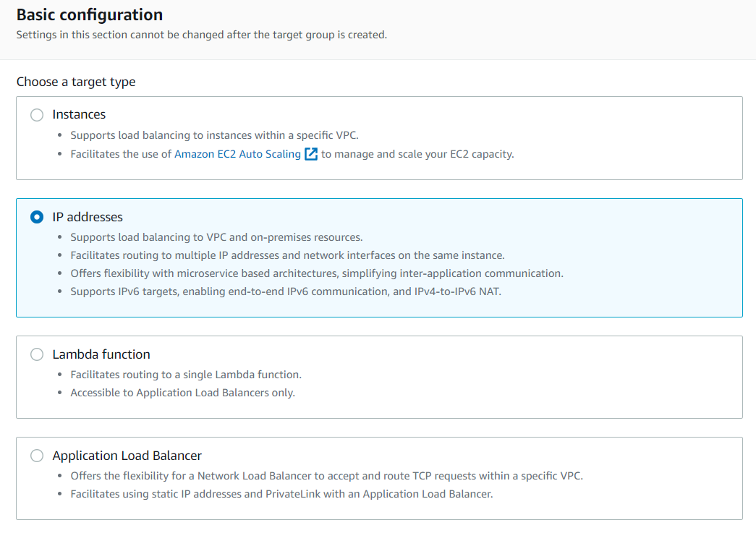Click the bullet about PrivateLink with Application Load Balancer

[281, 493]
